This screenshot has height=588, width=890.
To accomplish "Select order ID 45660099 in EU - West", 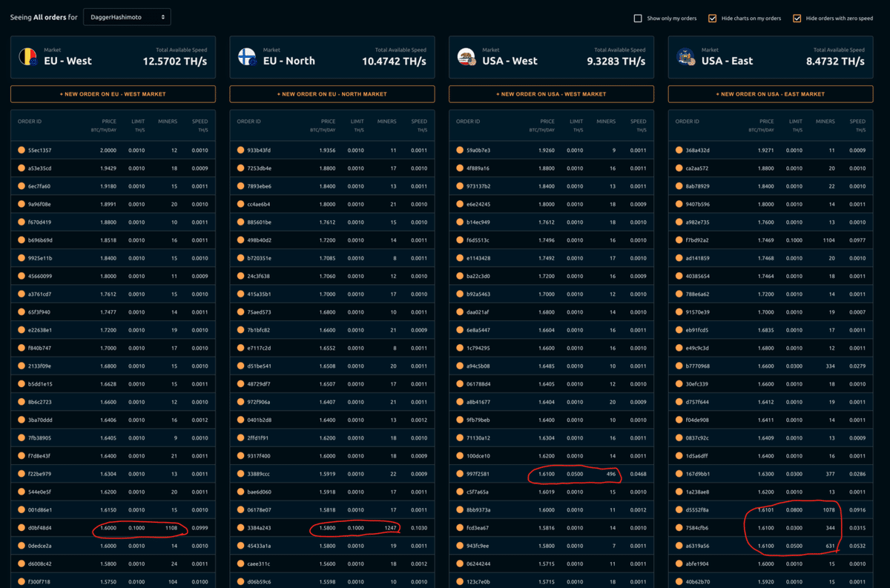I will [40, 276].
